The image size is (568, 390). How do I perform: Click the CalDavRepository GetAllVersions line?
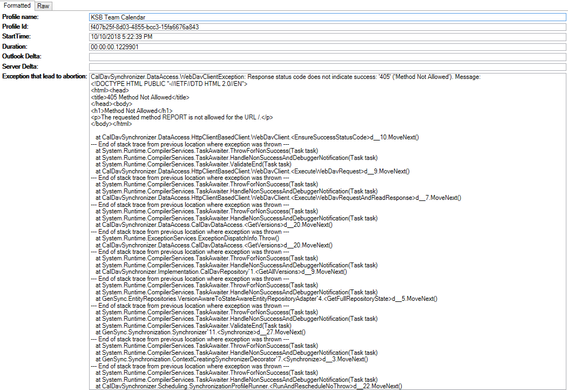221,272
